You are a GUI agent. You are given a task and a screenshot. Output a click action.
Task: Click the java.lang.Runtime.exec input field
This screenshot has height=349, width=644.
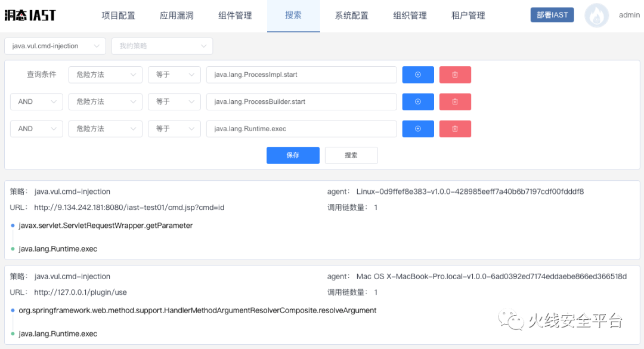(x=301, y=129)
